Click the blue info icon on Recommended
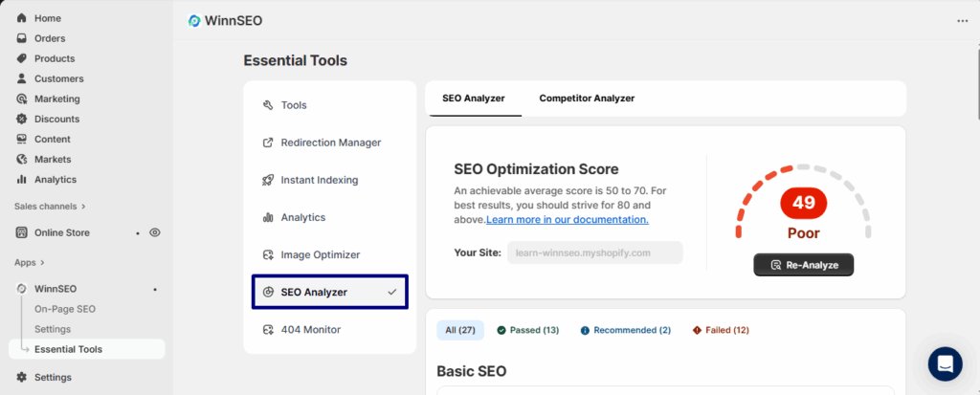This screenshot has height=395, width=980. click(585, 330)
